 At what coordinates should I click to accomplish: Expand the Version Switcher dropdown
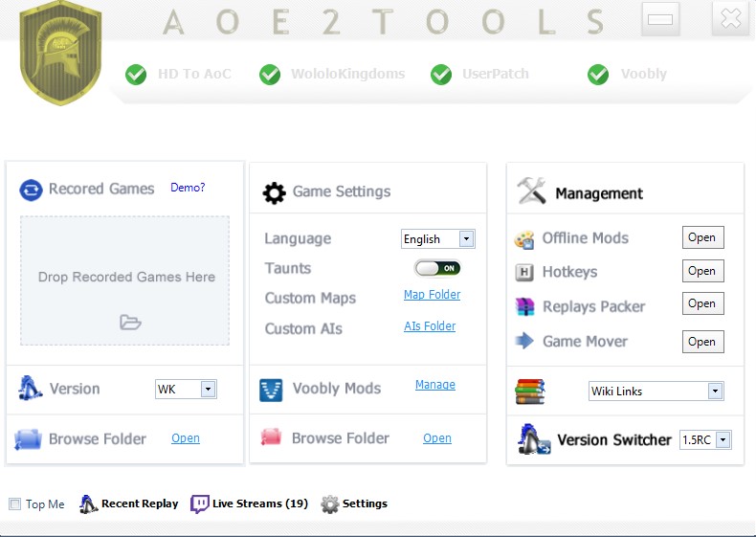pos(723,440)
